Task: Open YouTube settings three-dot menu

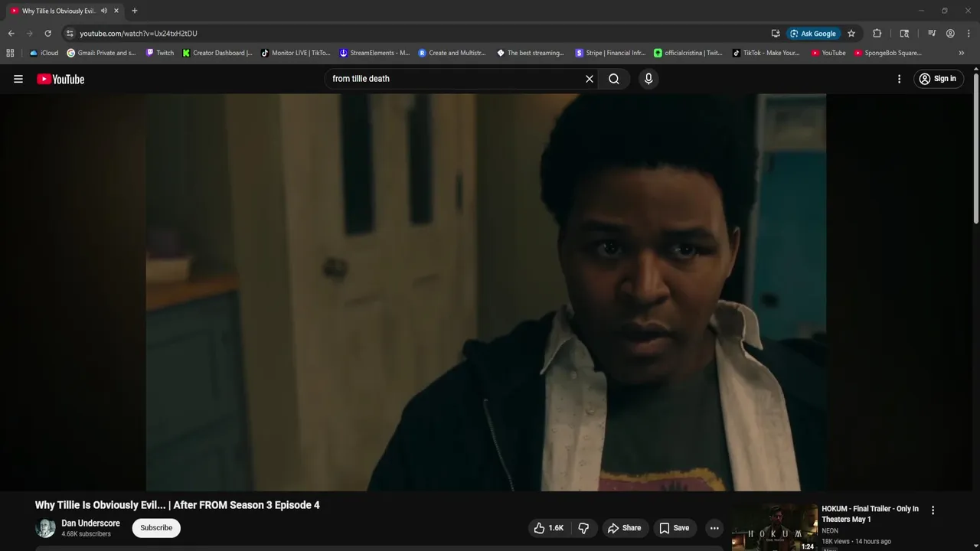Action: tap(899, 79)
